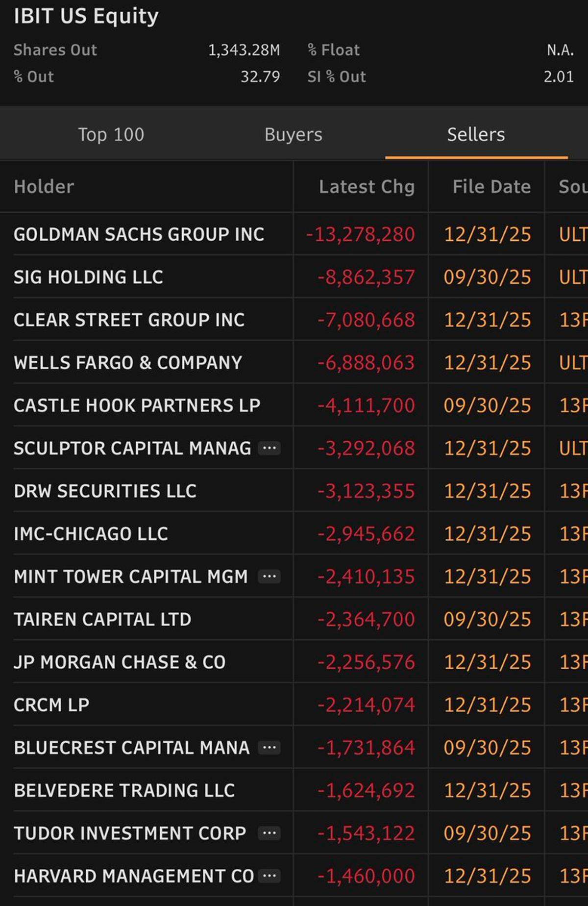This screenshot has height=906, width=588.
Task: Select the GOLDMAN SACHS GROUP INC row
Action: 139,234
